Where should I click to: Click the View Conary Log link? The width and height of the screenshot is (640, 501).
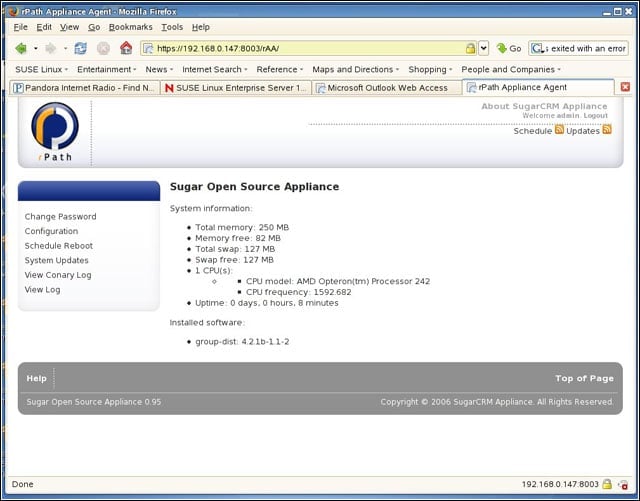pos(58,275)
